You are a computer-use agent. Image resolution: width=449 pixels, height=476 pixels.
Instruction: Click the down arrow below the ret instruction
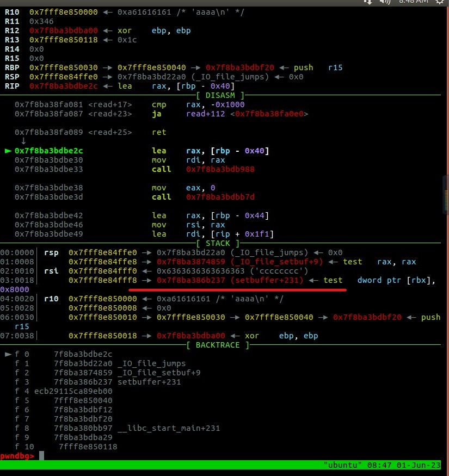[22, 141]
